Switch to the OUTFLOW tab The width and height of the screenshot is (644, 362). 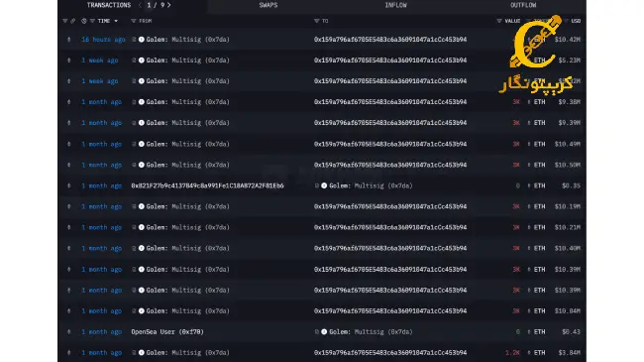[x=523, y=5]
